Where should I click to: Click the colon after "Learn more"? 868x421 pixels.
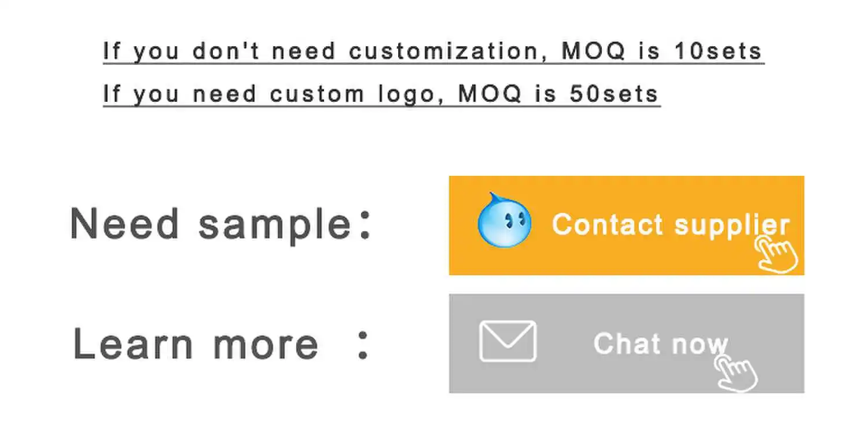point(363,345)
